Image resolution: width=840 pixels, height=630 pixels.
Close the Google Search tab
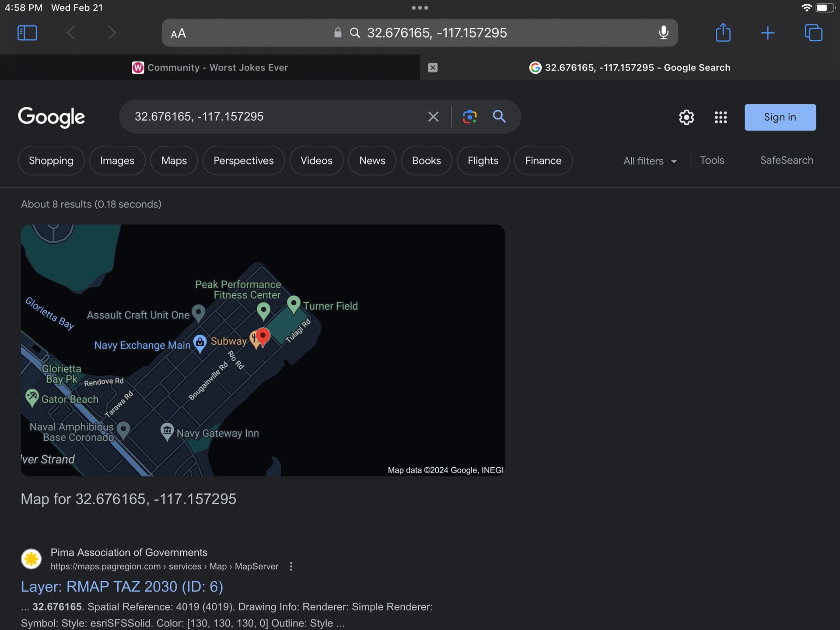[433, 67]
